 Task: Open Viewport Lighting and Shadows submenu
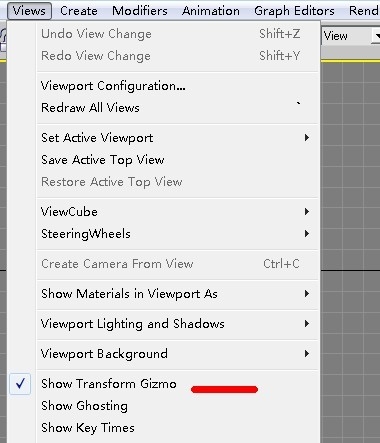tap(177, 324)
